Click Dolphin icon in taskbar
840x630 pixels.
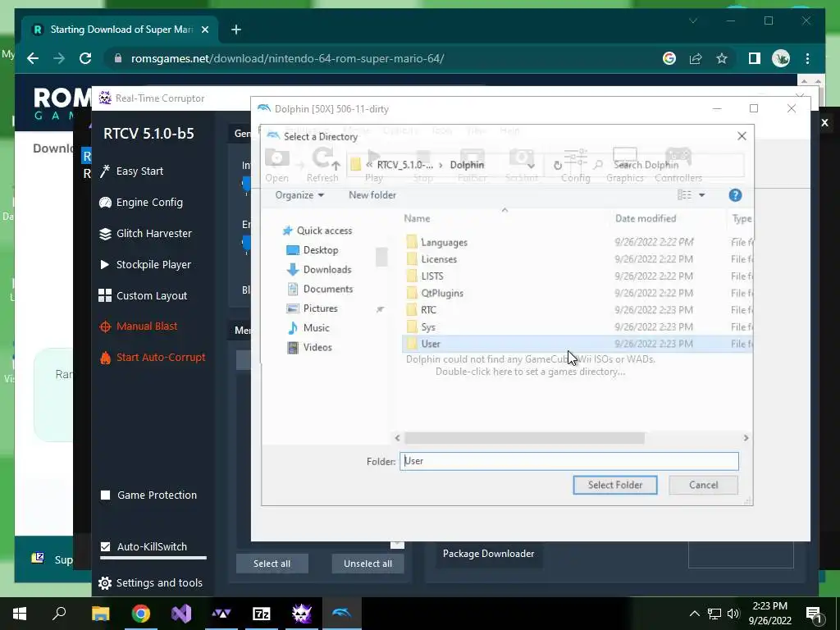click(x=342, y=614)
